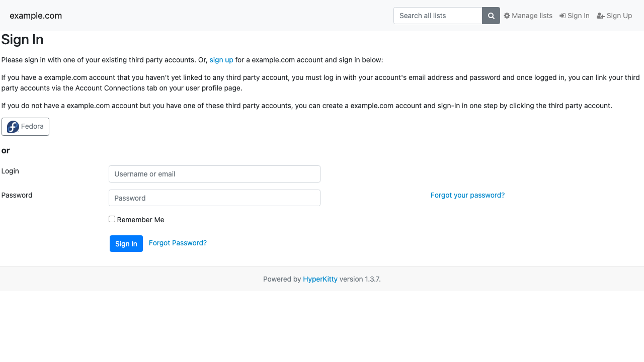Viewport: 644px width, 362px height.
Task: Toggle the Remember Me checkbox
Action: click(x=112, y=219)
